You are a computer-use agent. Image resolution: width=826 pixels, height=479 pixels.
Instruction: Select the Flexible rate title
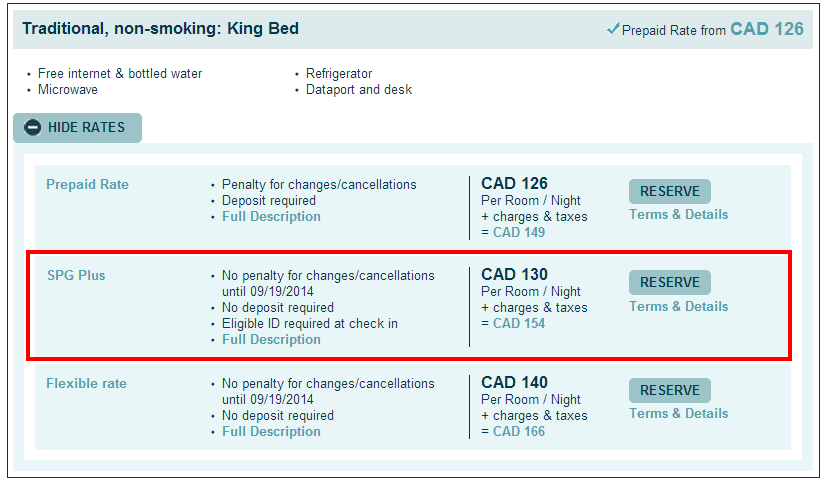[x=86, y=384]
